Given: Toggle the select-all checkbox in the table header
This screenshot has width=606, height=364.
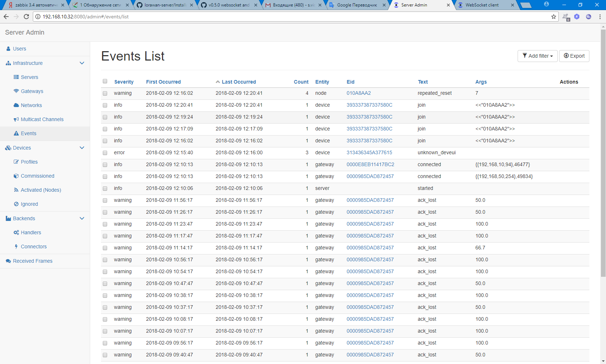Looking at the screenshot, I should 105,81.
